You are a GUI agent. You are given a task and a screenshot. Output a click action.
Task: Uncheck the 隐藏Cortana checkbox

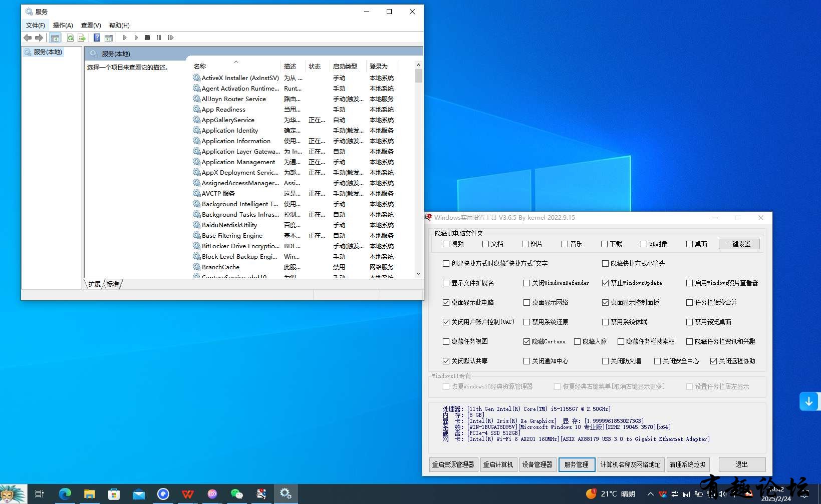click(x=526, y=341)
